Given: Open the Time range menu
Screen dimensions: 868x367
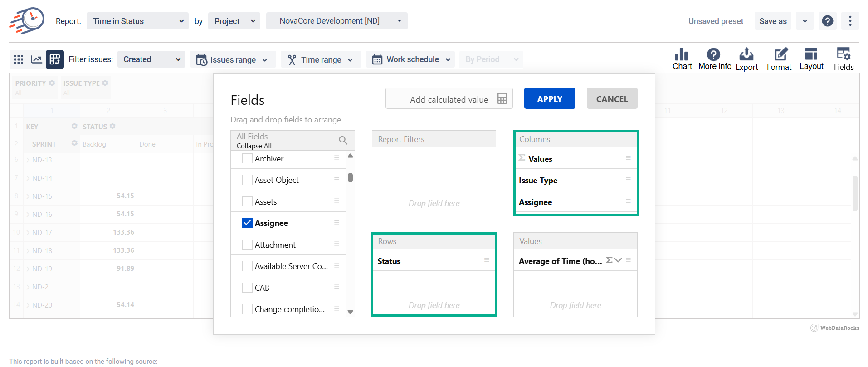Looking at the screenshot, I should point(321,59).
